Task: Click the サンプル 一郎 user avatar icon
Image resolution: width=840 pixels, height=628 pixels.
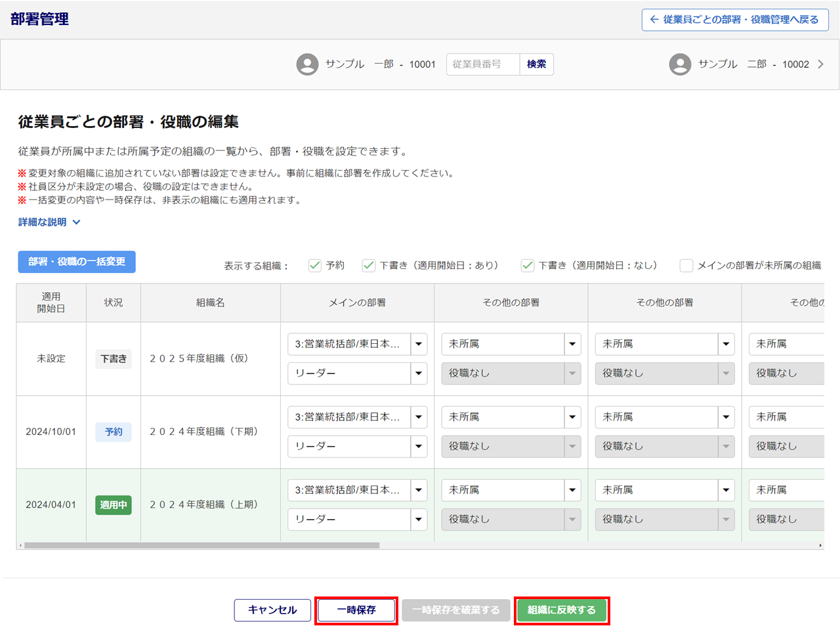Action: (307, 64)
